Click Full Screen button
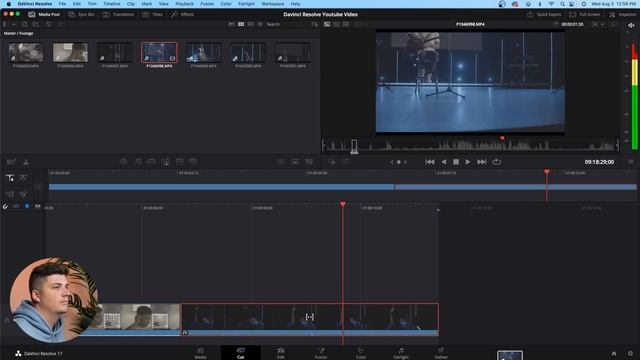Image resolution: width=640 pixels, height=360 pixels. (585, 14)
